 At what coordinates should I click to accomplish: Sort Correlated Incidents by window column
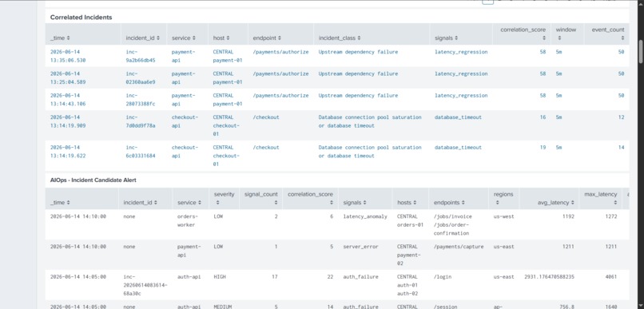pos(566,34)
